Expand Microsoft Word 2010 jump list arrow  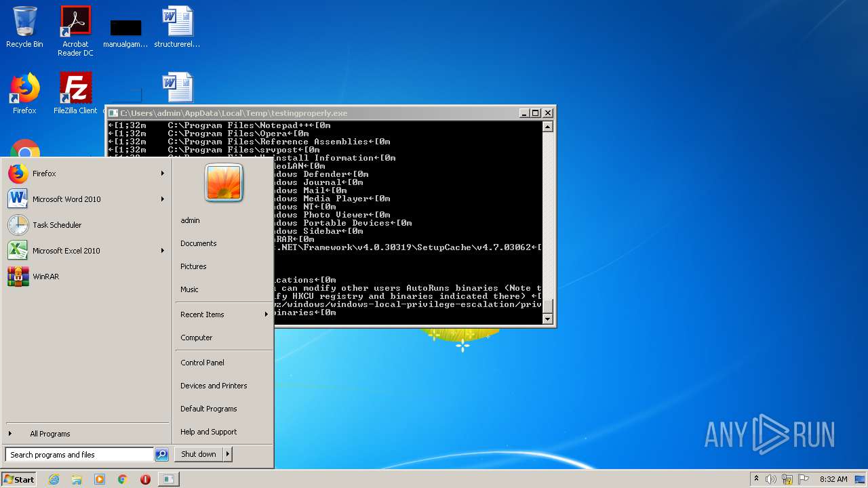click(163, 199)
